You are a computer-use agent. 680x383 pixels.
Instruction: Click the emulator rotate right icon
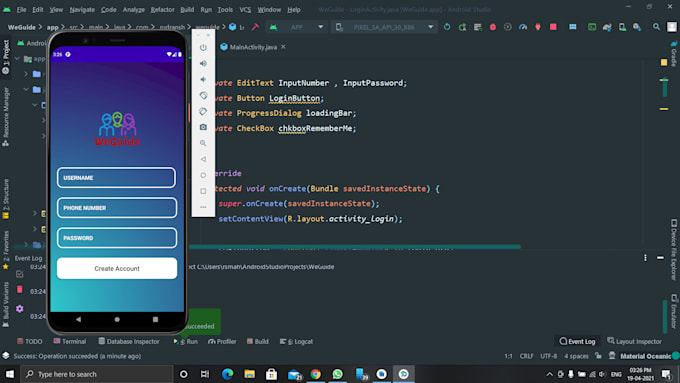coord(203,111)
